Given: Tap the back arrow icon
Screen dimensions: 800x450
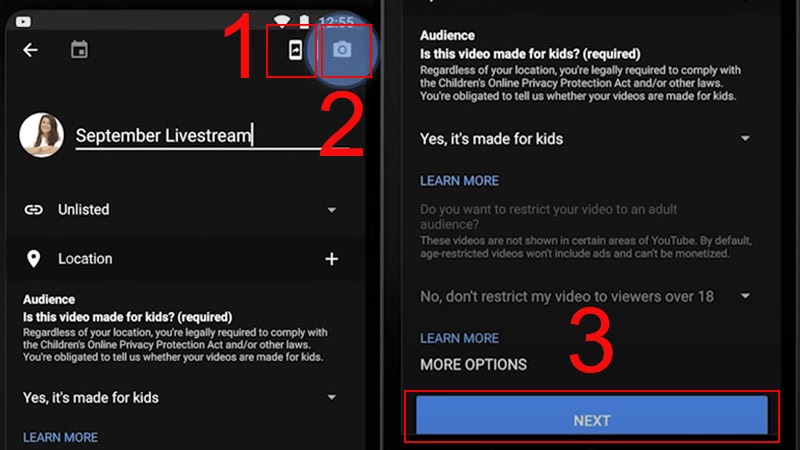Looking at the screenshot, I should click(x=30, y=50).
